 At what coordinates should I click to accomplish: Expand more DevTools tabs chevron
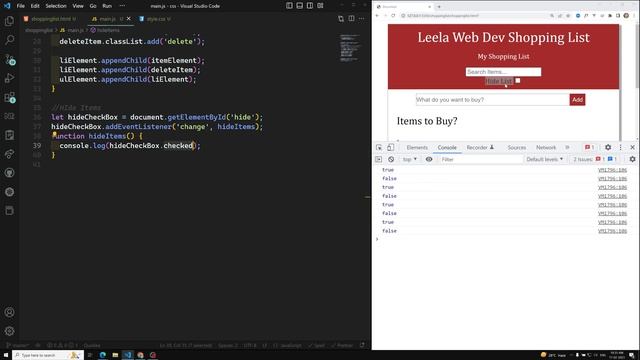click(x=567, y=147)
